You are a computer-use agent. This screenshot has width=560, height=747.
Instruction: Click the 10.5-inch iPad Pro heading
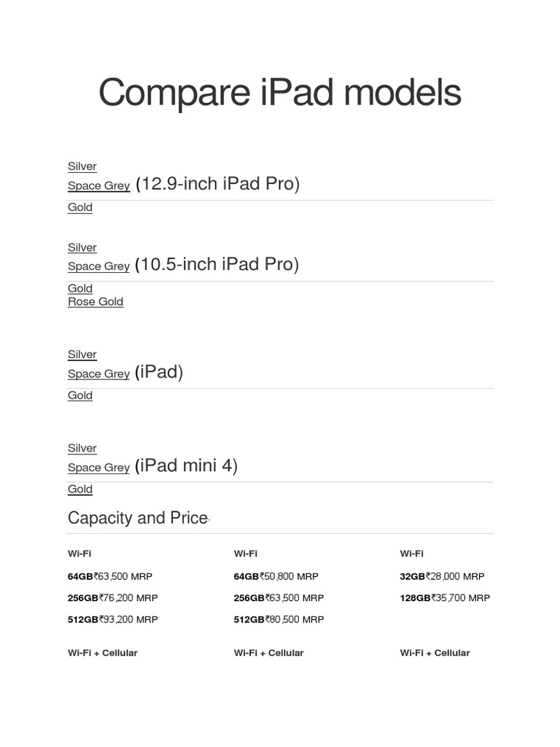click(217, 264)
